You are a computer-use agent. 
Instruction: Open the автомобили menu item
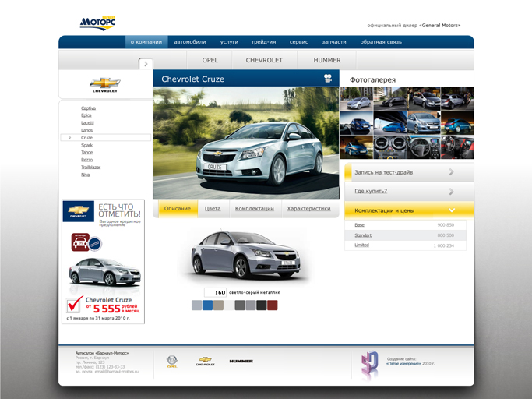point(189,42)
